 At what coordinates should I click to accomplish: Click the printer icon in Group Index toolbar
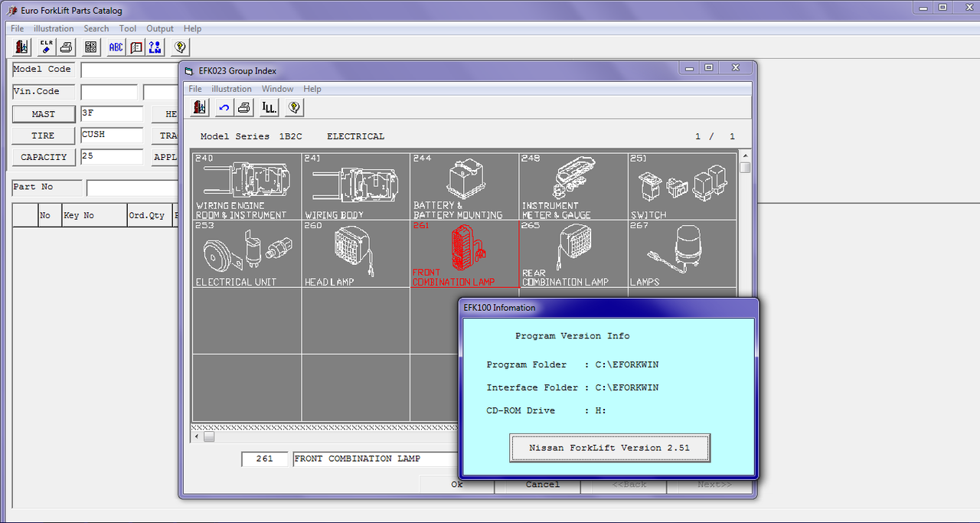click(244, 107)
